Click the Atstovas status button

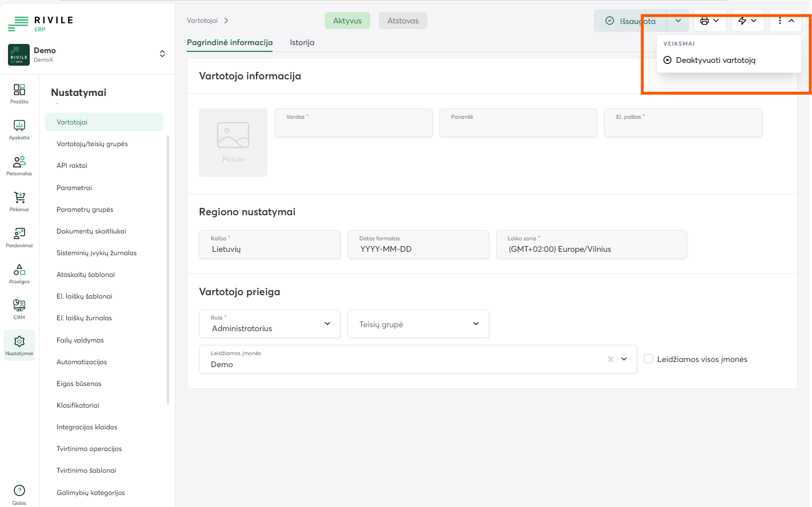403,21
